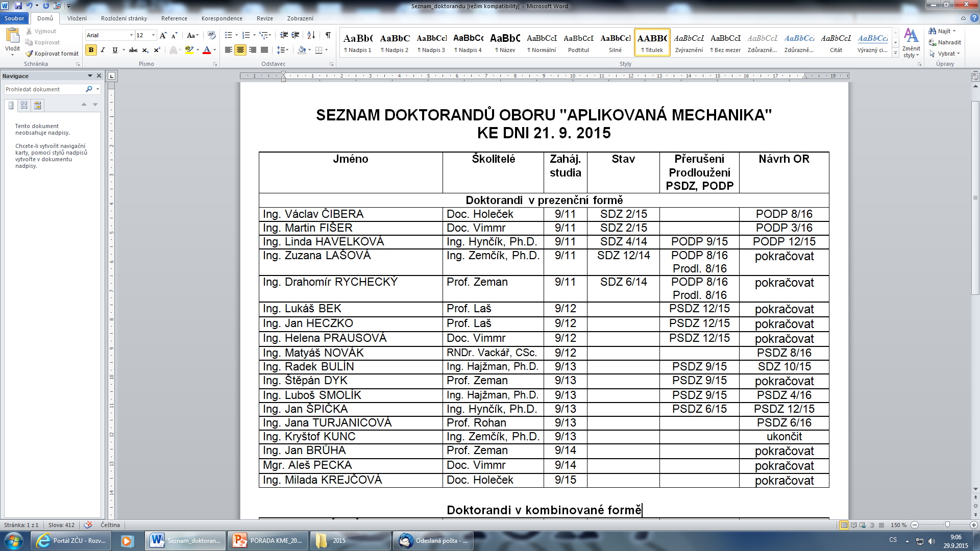Viewport: 980px width, 551px height.
Task: Toggle ruler button above vertical scrollbar
Action: [975, 78]
